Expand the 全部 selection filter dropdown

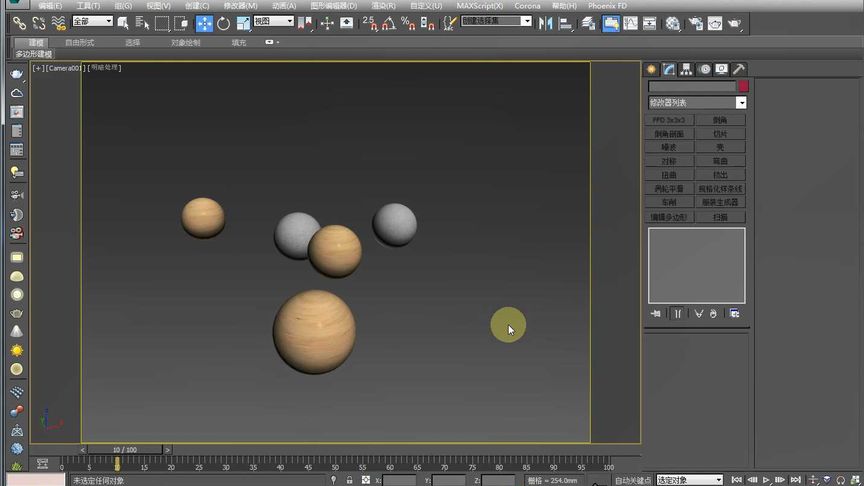(x=93, y=21)
